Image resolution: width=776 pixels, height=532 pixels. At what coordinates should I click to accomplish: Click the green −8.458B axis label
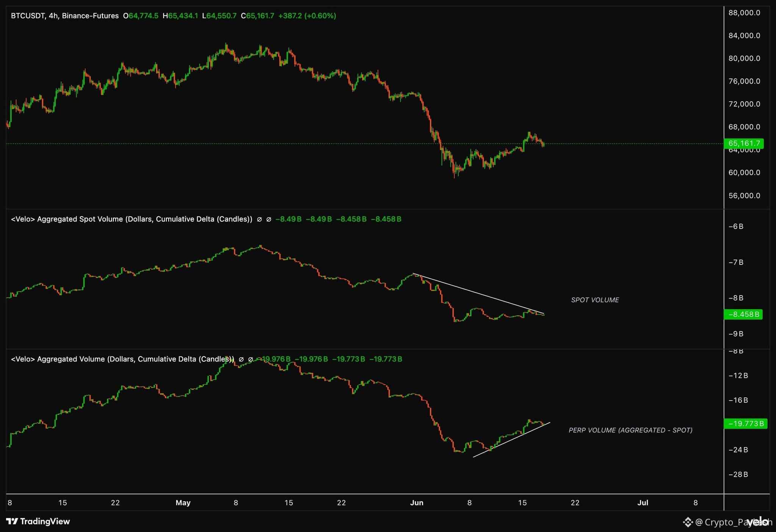743,314
